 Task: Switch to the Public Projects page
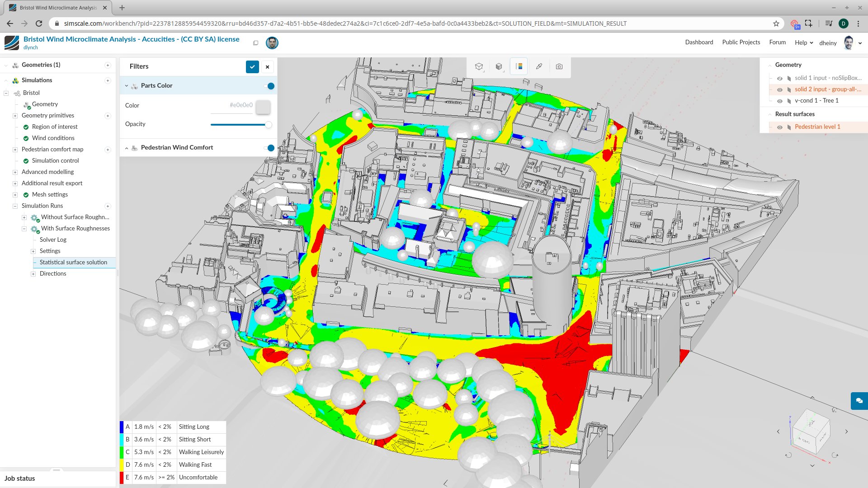741,42
